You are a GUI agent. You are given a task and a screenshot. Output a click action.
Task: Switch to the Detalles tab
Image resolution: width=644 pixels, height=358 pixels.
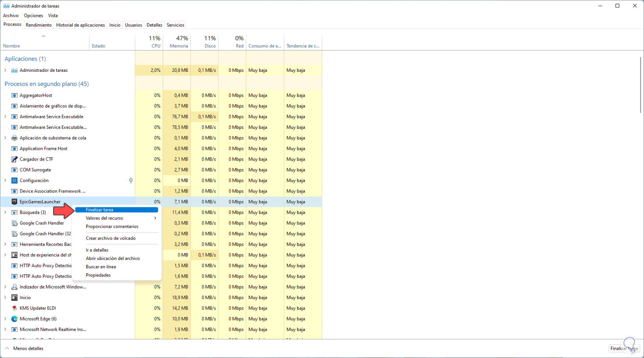coord(154,25)
